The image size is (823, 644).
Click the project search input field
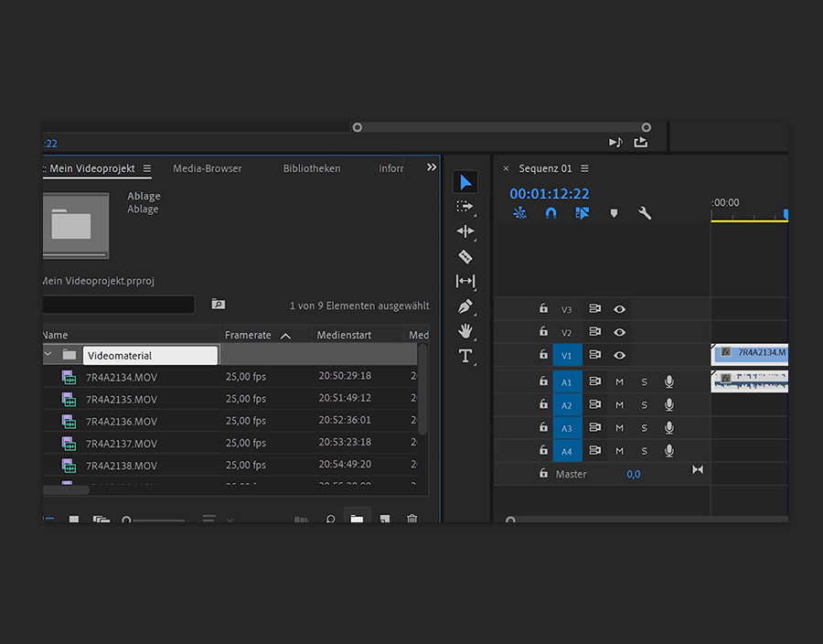click(119, 305)
